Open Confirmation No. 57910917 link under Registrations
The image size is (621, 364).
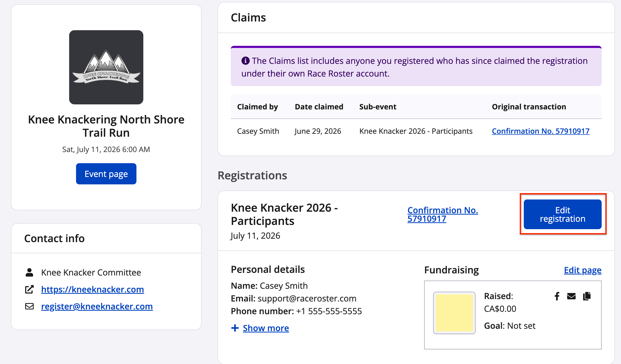(x=443, y=214)
